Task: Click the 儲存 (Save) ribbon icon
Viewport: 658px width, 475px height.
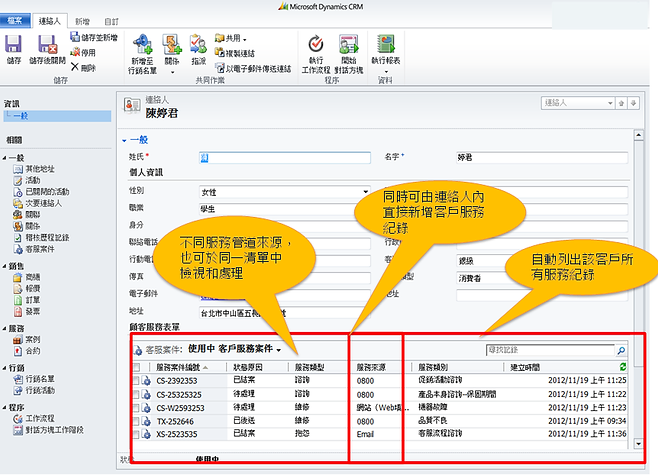Action: [13, 44]
